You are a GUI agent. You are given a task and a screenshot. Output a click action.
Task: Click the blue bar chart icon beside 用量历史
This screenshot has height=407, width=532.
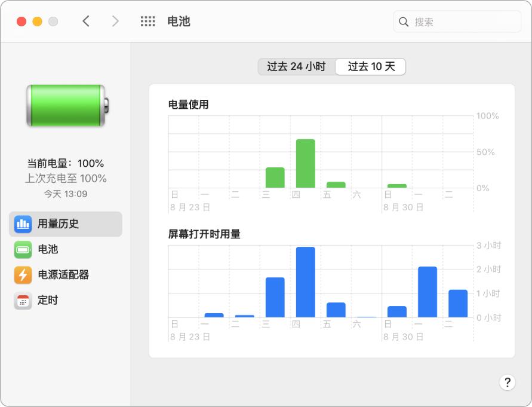tap(24, 224)
